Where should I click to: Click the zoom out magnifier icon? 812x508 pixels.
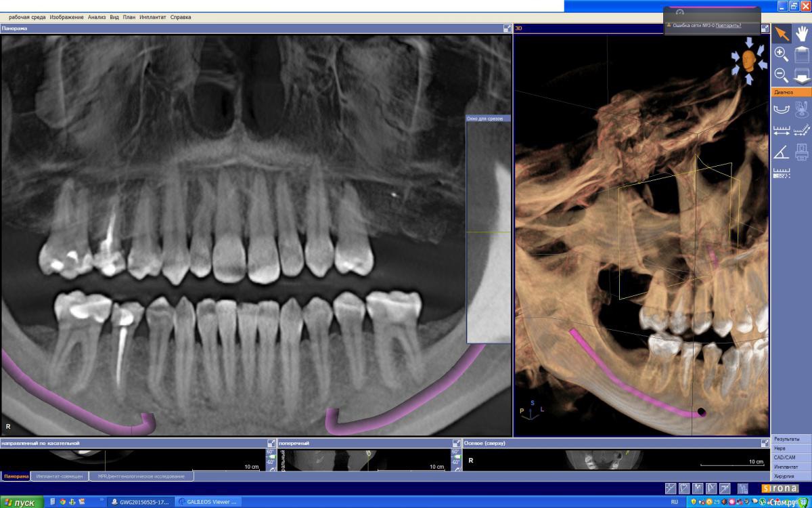(782, 75)
